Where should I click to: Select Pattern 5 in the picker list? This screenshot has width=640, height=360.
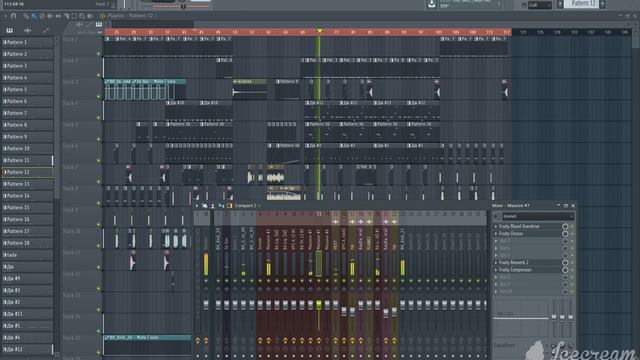[27, 89]
